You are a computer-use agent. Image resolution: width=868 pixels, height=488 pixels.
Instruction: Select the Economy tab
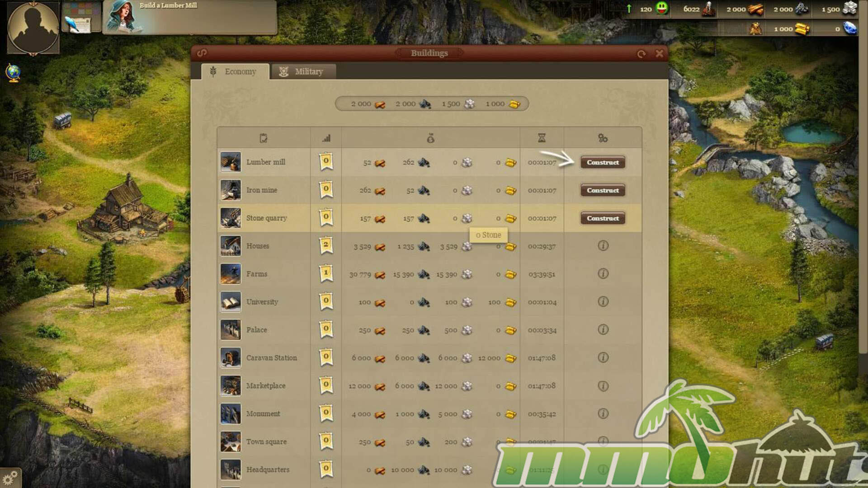tap(234, 71)
